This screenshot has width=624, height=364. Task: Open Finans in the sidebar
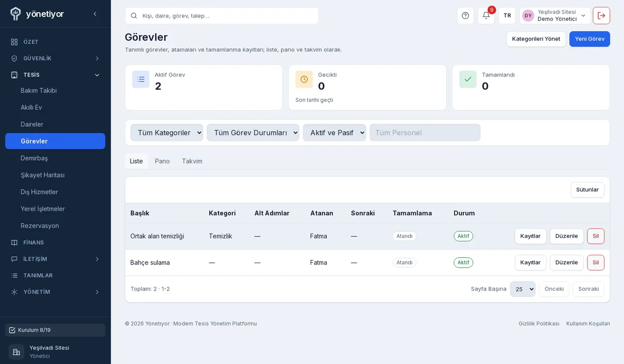point(55,242)
